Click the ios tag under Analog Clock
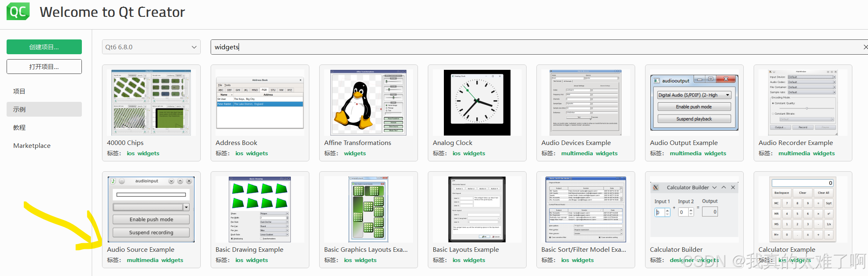The height and width of the screenshot is (276, 868). click(x=457, y=153)
